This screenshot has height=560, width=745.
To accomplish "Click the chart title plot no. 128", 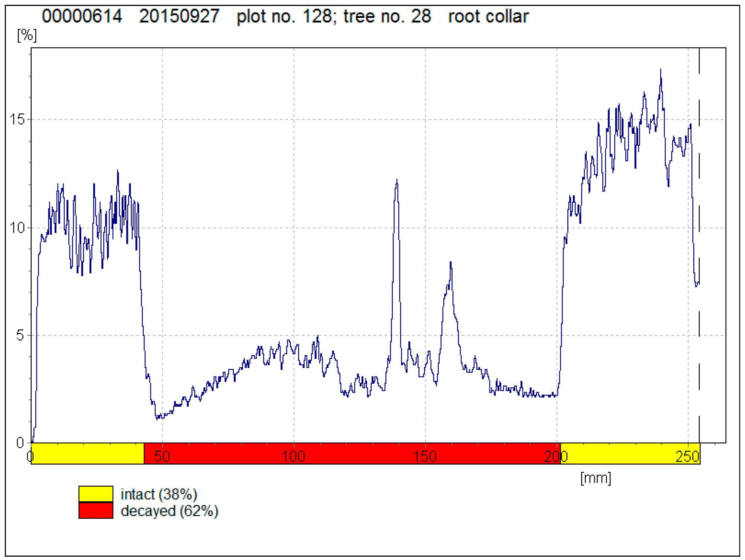I will tap(284, 16).
